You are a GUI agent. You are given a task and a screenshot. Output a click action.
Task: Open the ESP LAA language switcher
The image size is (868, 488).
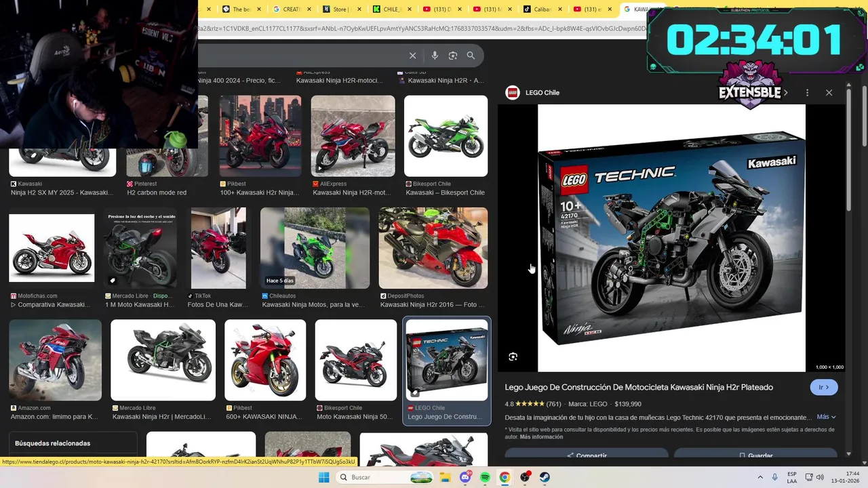point(792,477)
